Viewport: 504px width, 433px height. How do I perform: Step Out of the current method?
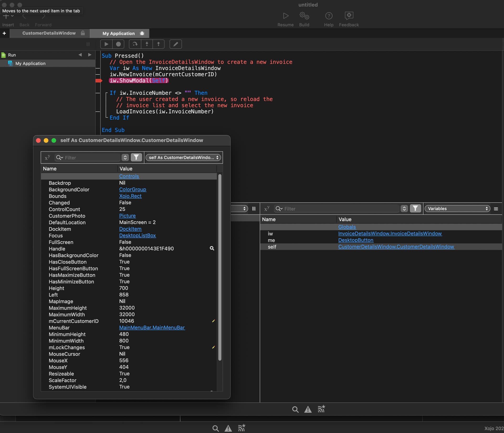tap(159, 44)
